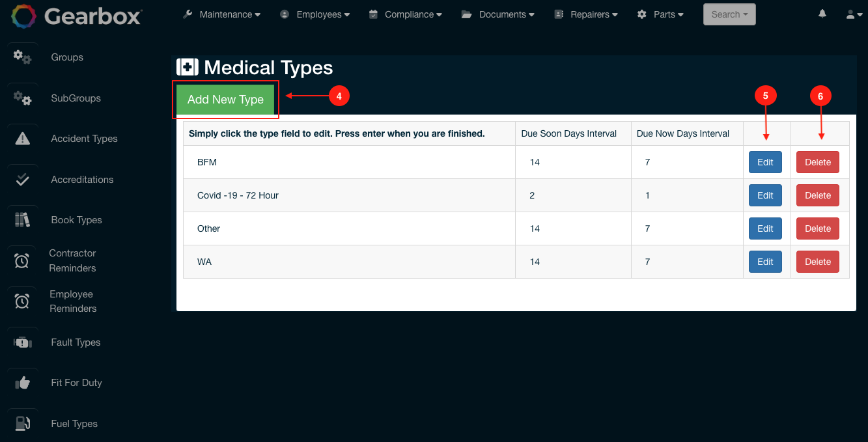
Task: Click the Covid -19 - 72 Hour name field
Action: coord(349,195)
